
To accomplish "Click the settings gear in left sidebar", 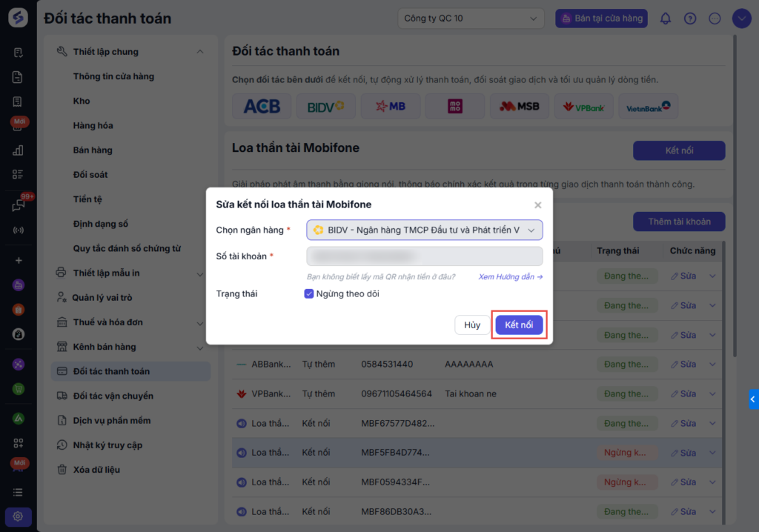I will pyautogui.click(x=19, y=516).
